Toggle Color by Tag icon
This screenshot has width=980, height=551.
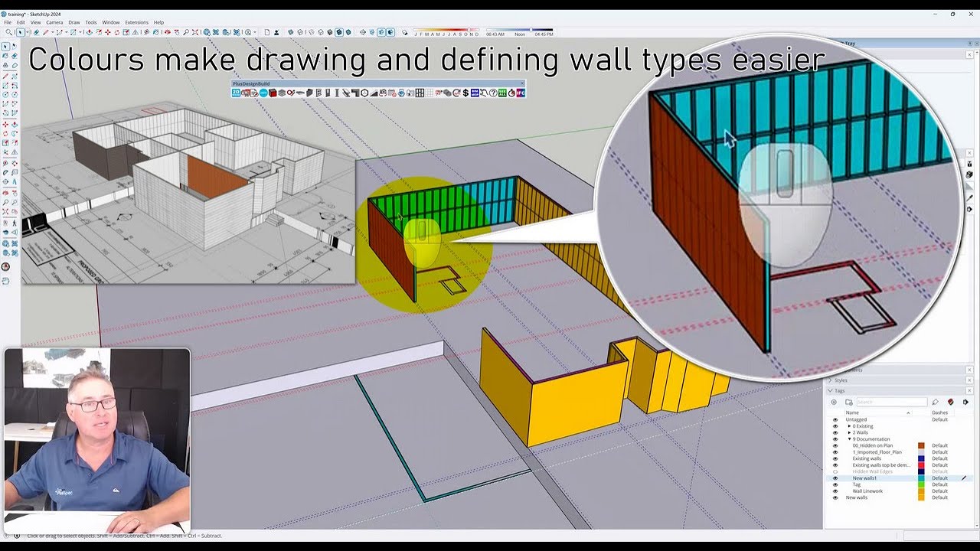click(950, 402)
